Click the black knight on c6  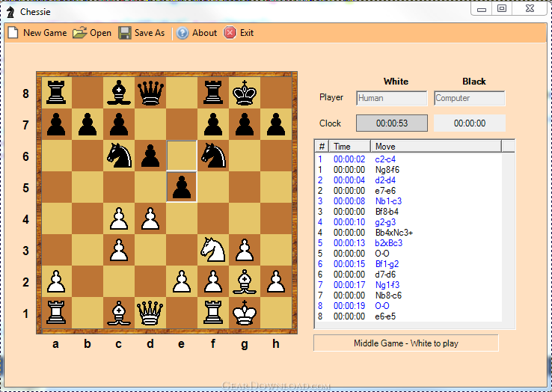point(119,156)
